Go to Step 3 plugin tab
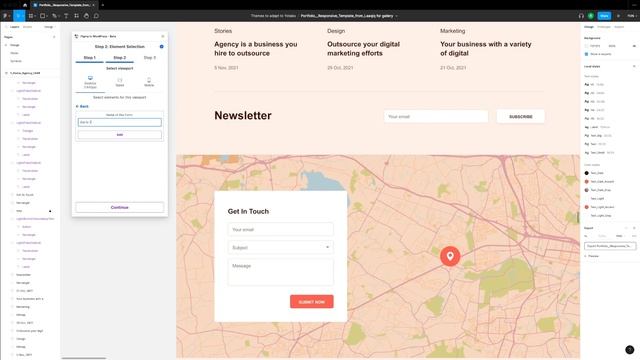The height and width of the screenshot is (360, 640). coord(150,58)
